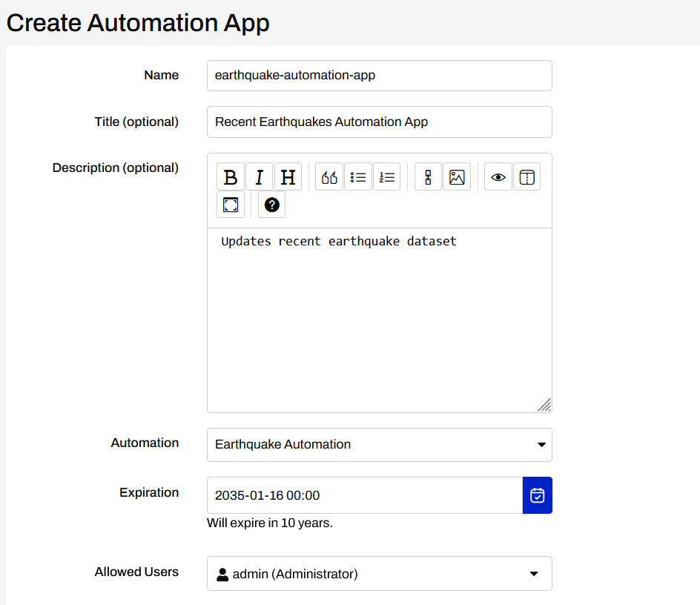This screenshot has width=700, height=605.
Task: Click the Expiration date text field
Action: pos(364,495)
